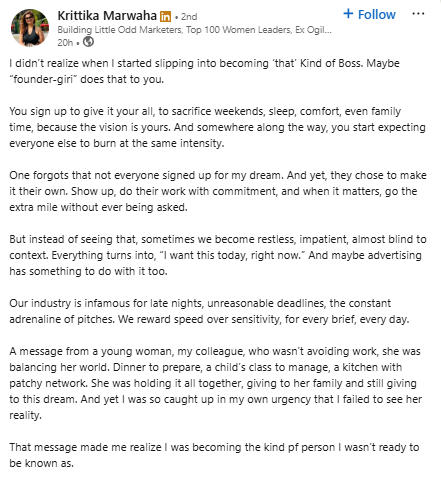Open the three-dot more options menu
The width and height of the screenshot is (441, 481).
click(418, 14)
